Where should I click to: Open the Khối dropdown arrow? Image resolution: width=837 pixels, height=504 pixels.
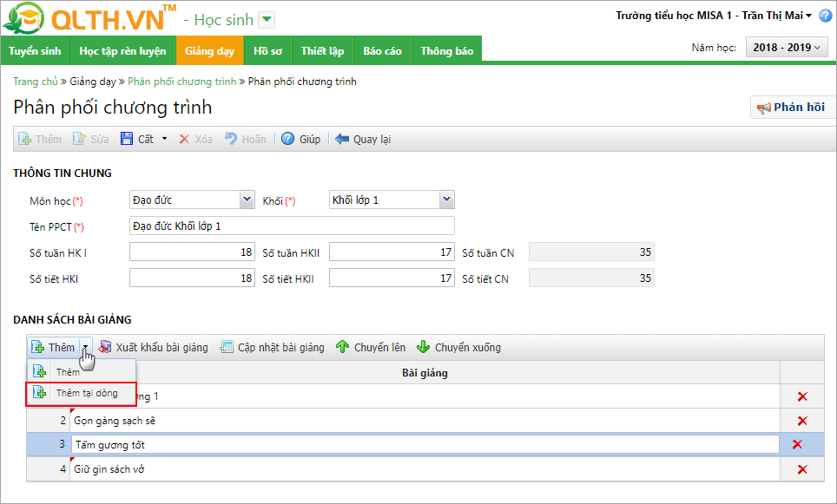(447, 200)
